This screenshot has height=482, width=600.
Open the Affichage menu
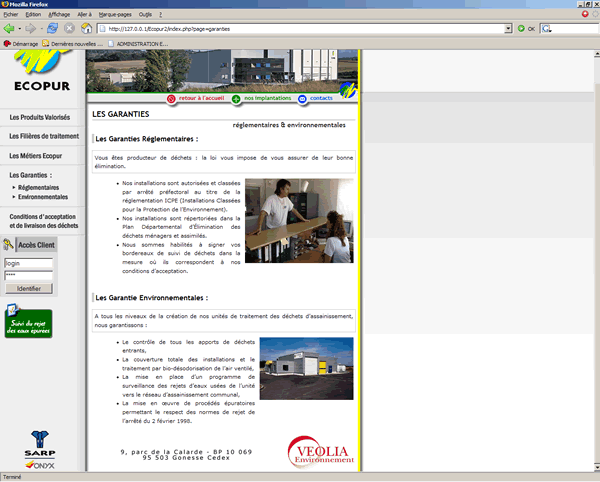click(59, 15)
